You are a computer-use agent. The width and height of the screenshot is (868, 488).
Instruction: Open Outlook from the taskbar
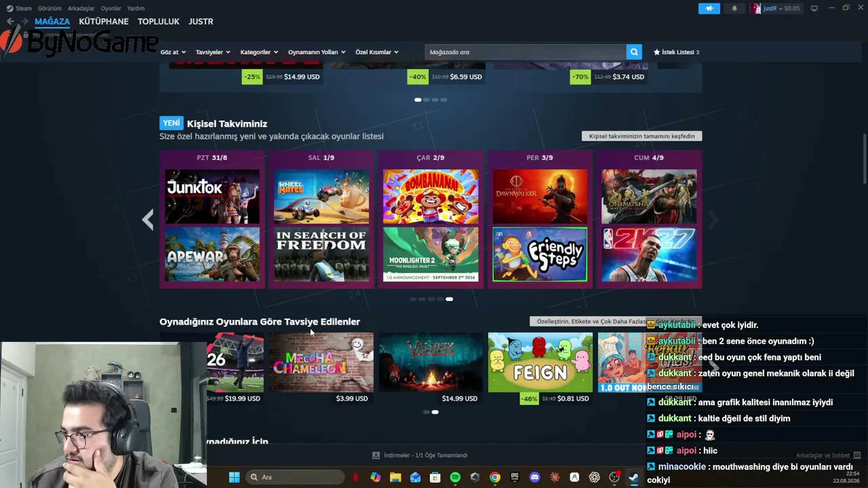click(415, 477)
